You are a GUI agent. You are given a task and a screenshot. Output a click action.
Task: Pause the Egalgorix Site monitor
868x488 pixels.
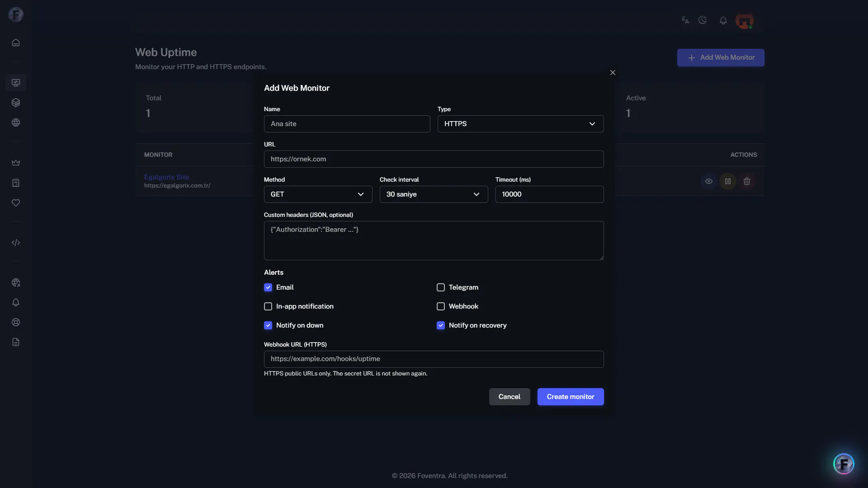728,181
